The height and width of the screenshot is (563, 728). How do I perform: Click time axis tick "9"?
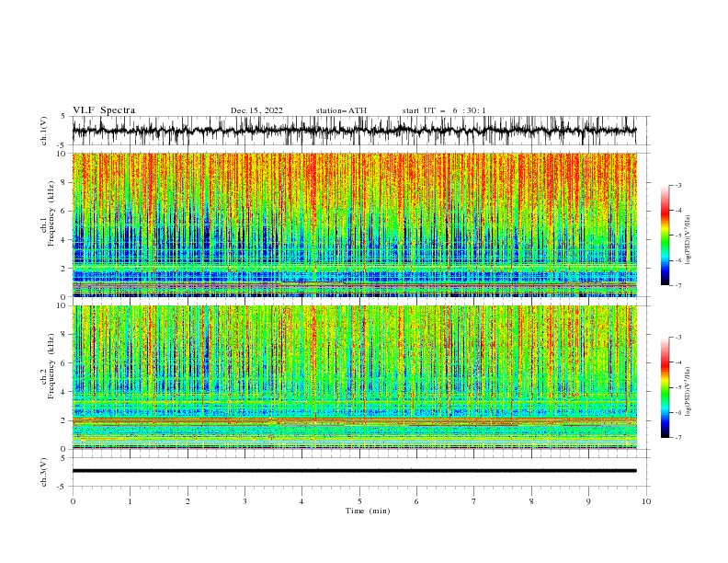coord(588,501)
